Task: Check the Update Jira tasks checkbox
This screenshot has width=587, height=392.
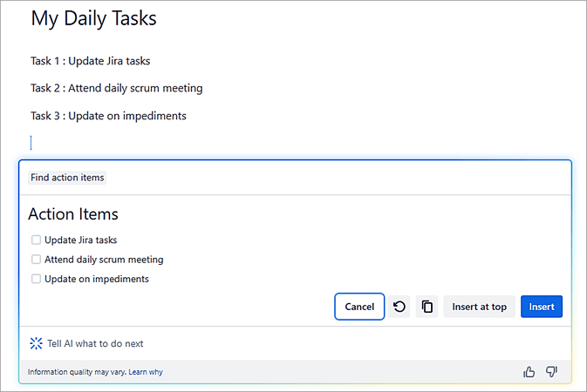Action: coord(36,240)
